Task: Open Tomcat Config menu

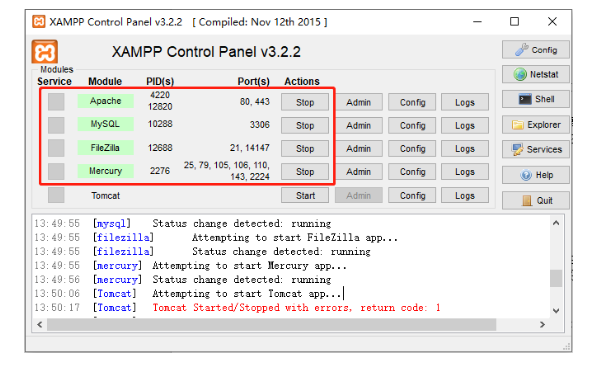Action: pyautogui.click(x=412, y=196)
